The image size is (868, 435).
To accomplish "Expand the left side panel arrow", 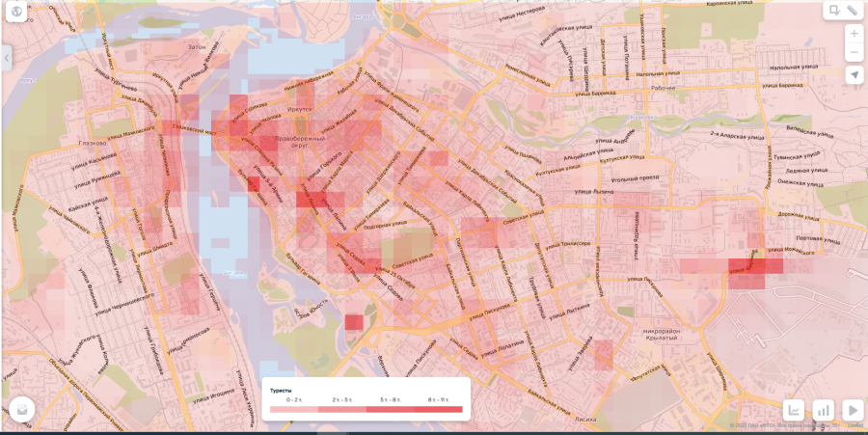I will (6, 59).
